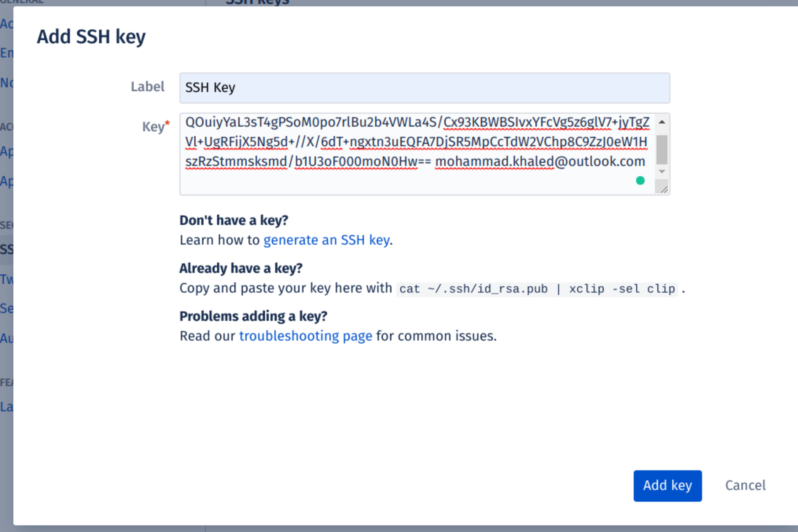
Task: Click the green status dot in key field
Action: coord(641,180)
